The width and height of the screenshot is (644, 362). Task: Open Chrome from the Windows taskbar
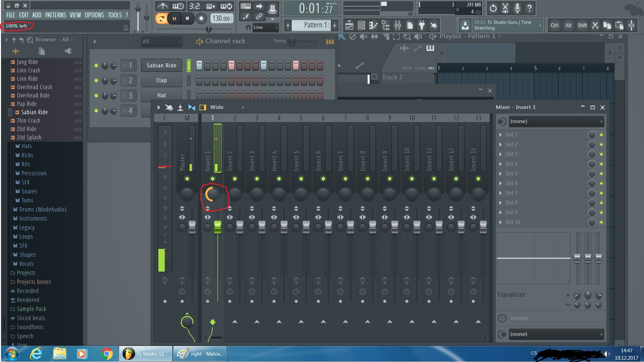tap(107, 354)
